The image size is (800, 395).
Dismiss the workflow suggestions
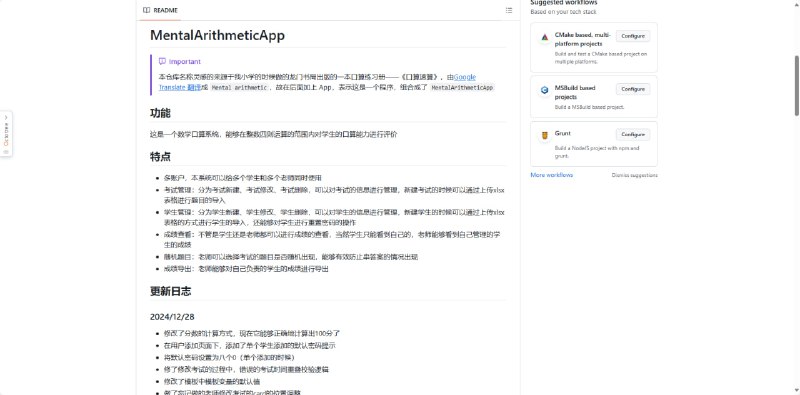(634, 175)
